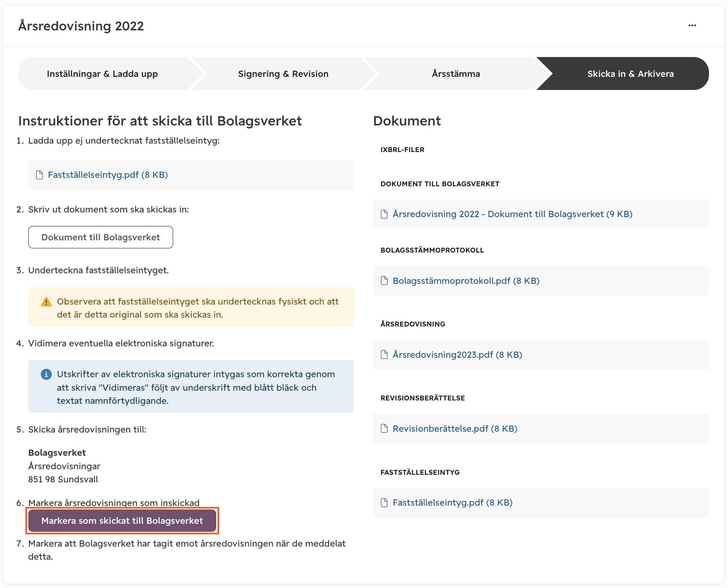Click the file icon in the Fastställelseintyg row under Dokument

tap(384, 503)
